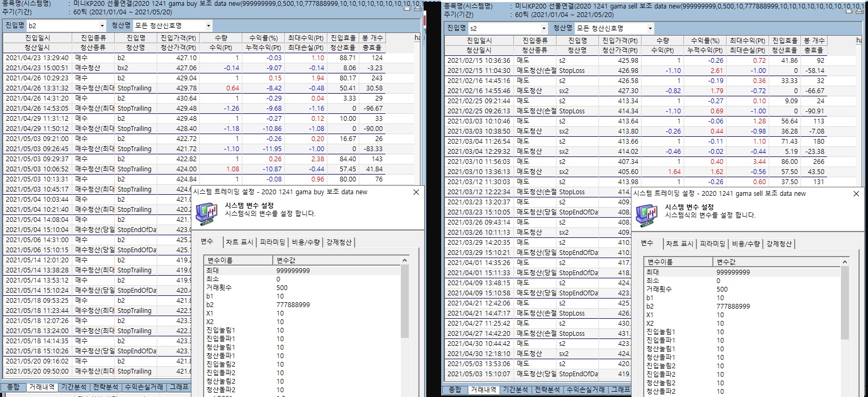Go to 종합 tab in the left report

click(13, 387)
